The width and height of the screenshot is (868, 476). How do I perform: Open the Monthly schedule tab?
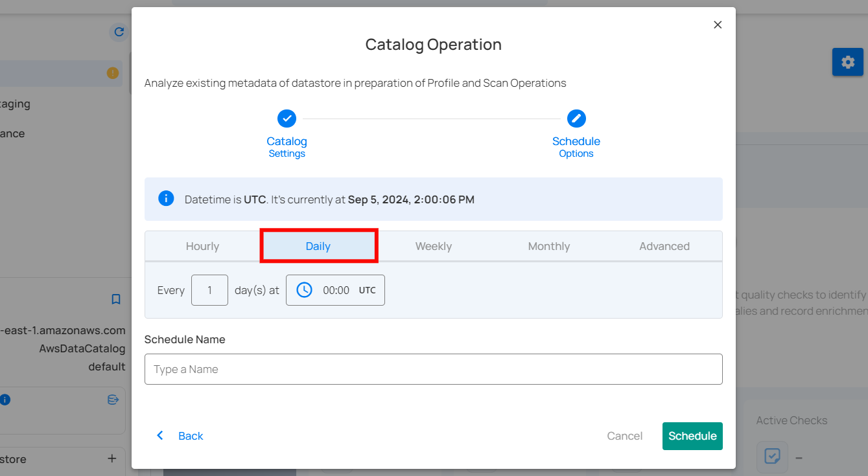point(549,246)
